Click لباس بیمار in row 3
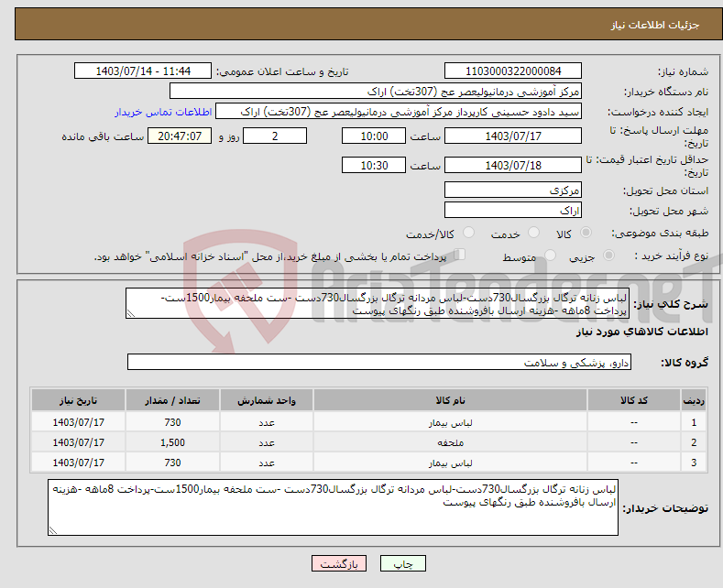The image size is (723, 588). (x=450, y=463)
